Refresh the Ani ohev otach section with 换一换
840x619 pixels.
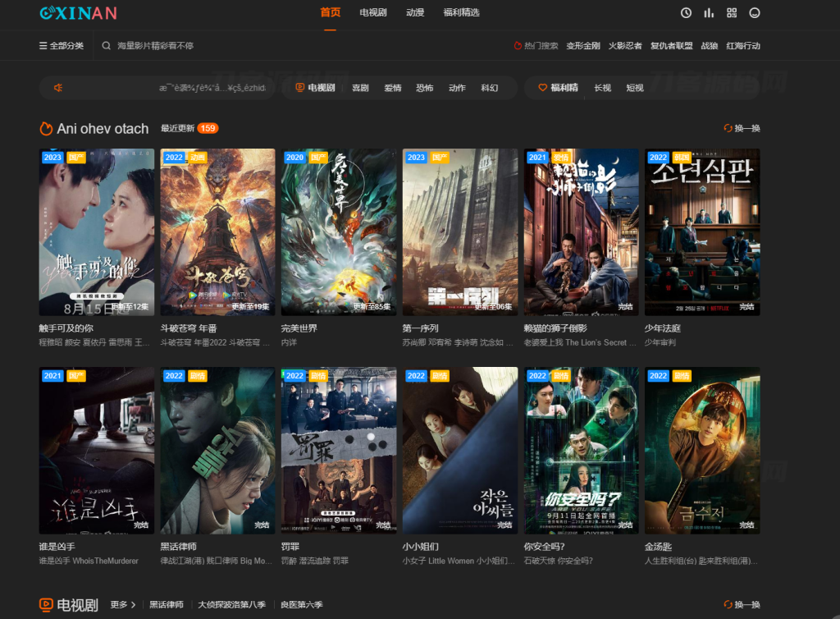point(742,128)
